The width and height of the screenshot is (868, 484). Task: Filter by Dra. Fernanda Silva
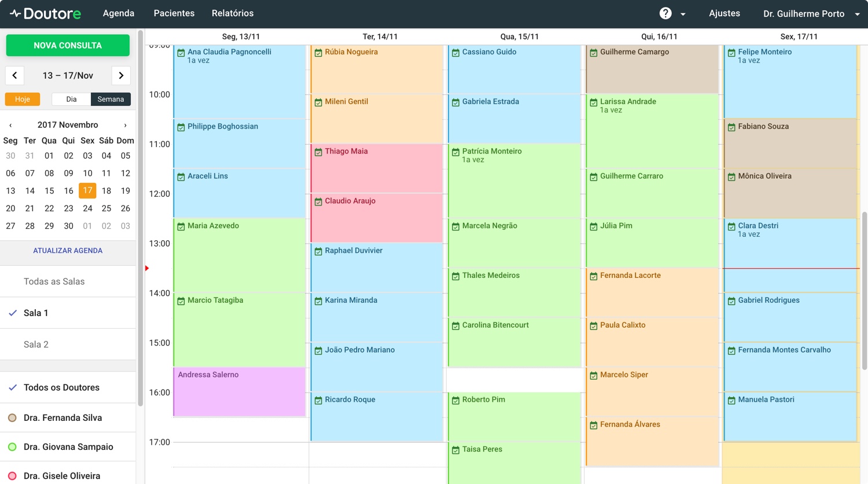(68, 417)
